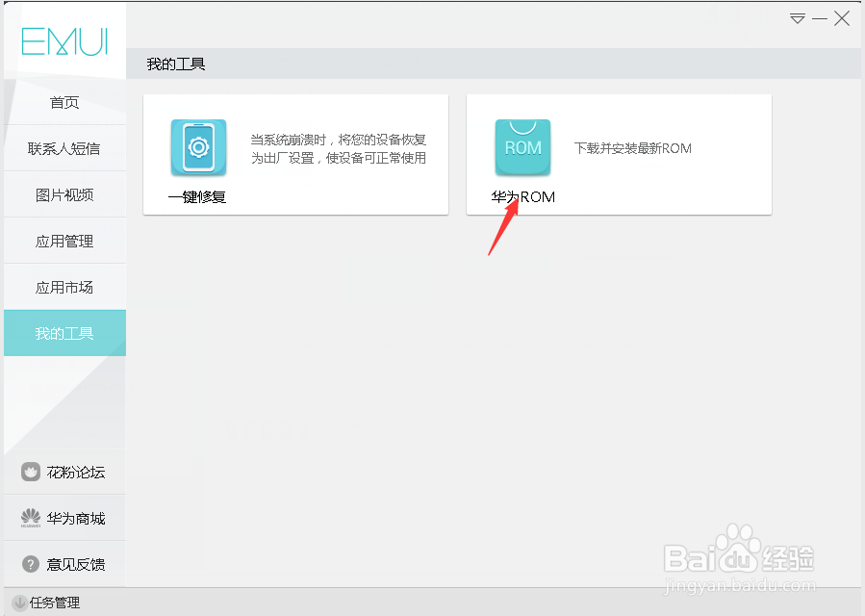Click the 我的工具 header title
Screen dimensions: 865x616
click(x=176, y=64)
